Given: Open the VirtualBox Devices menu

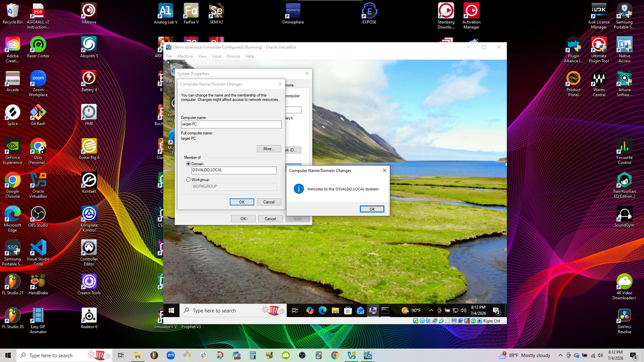Looking at the screenshot, I should coord(233,56).
